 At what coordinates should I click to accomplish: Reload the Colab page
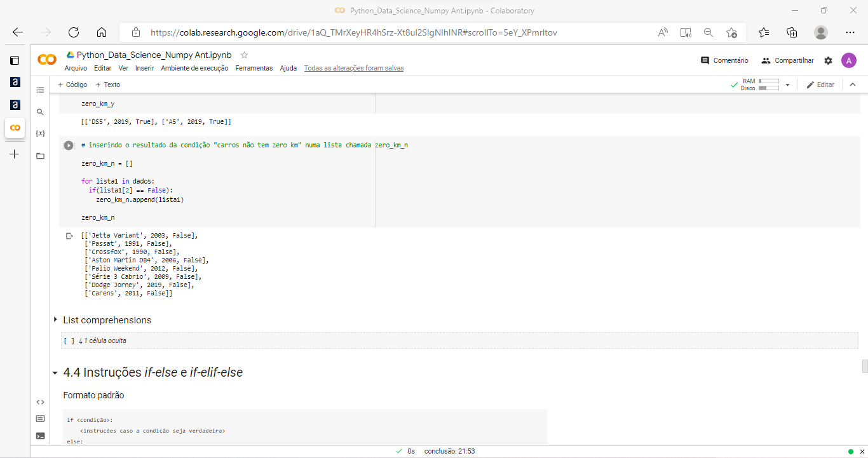click(73, 32)
